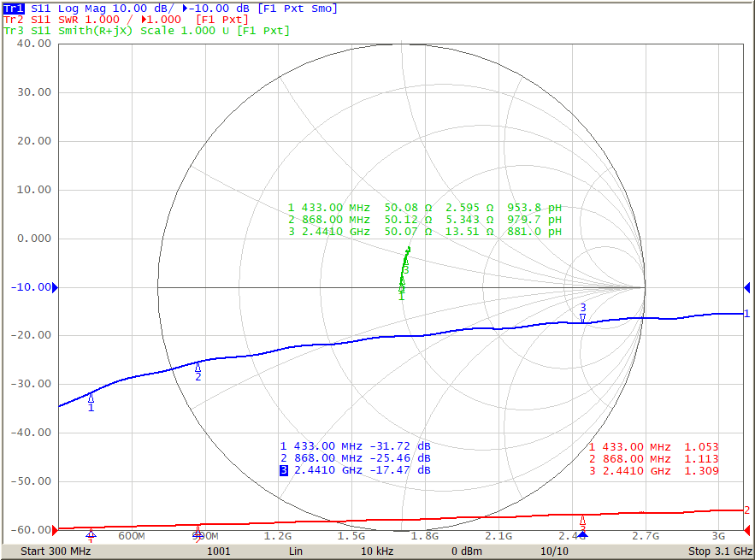Select the Tr2 SWR trace label
Screen dimensions: 755x560
click(11, 19)
